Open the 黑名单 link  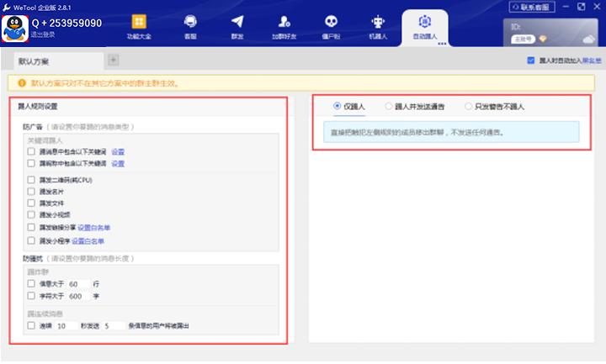coord(592,61)
